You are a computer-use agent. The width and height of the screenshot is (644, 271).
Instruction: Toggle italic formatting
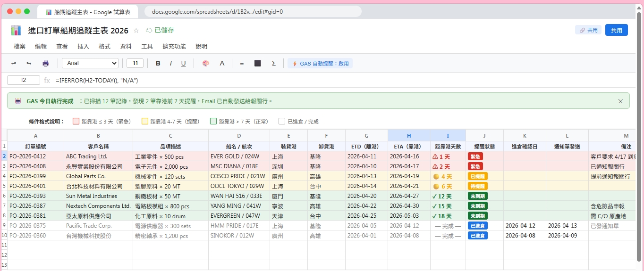point(170,63)
